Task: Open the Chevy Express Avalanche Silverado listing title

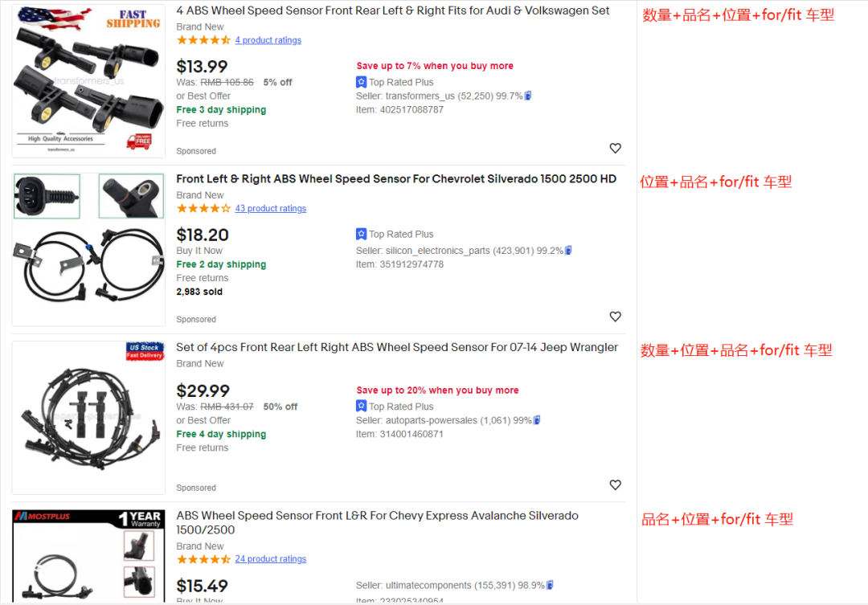Action: tap(377, 516)
